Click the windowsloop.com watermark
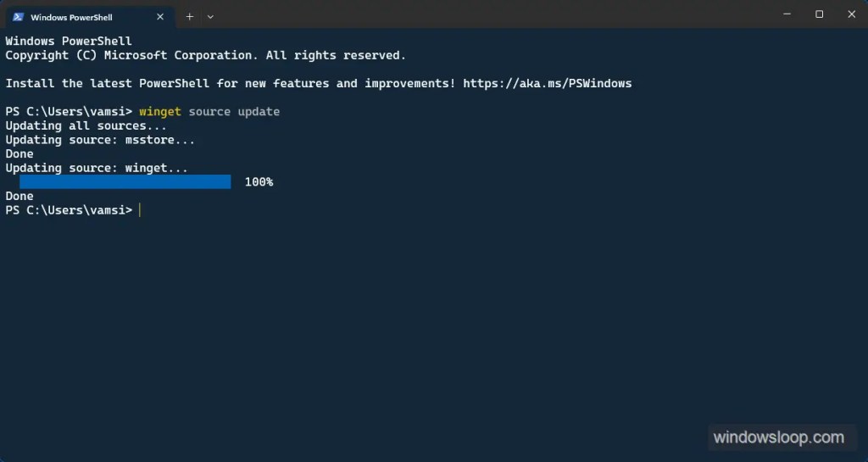This screenshot has height=462, width=868. 778,437
